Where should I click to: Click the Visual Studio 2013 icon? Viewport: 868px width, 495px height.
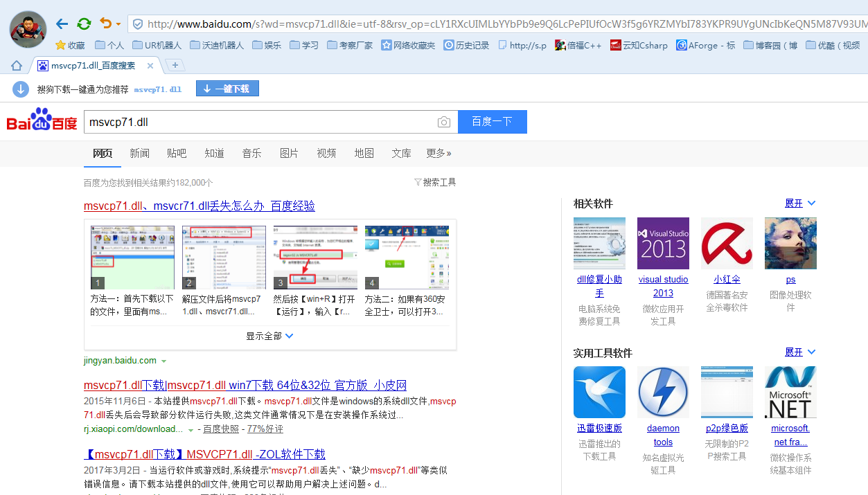(663, 243)
